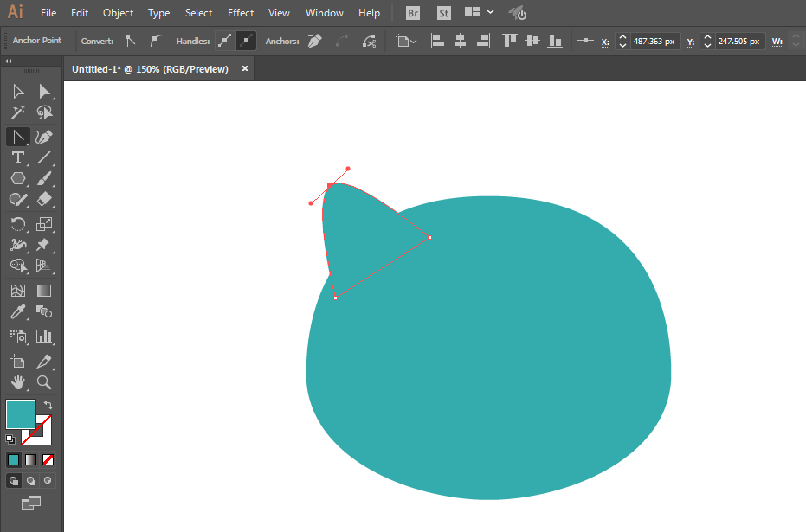
Task: Collapse the tools panel double arrows
Action: pyautogui.click(x=9, y=61)
